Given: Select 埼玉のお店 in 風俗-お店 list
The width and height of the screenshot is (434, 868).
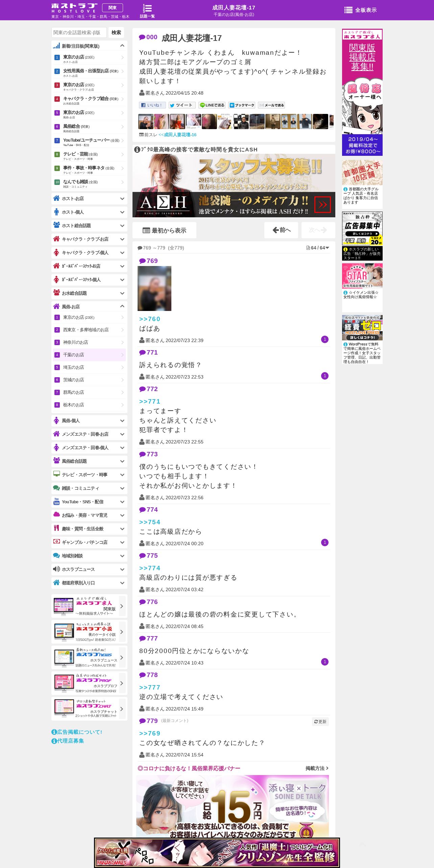Looking at the screenshot, I should point(89,367).
